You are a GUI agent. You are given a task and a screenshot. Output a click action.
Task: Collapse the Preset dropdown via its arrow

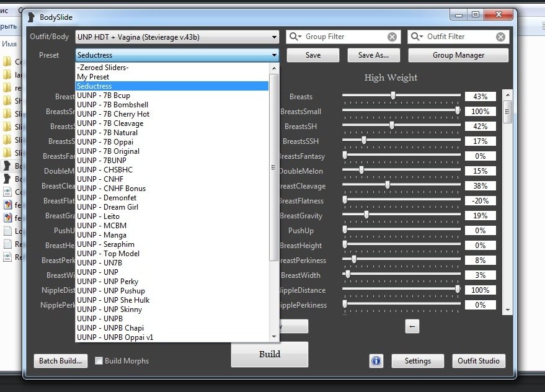pyautogui.click(x=274, y=55)
